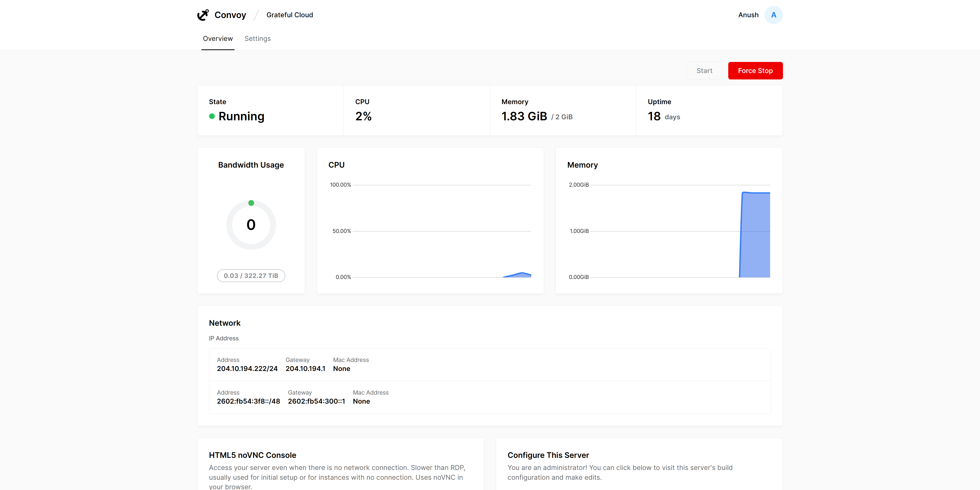Viewport: 980px width, 490px height.
Task: Click the Bandwidth Usage heading
Action: click(x=251, y=165)
